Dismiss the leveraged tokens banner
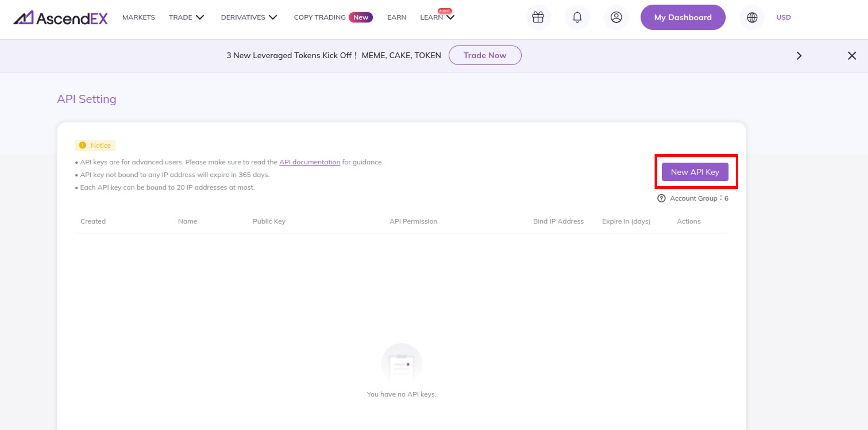The height and width of the screenshot is (430, 868). pos(852,55)
